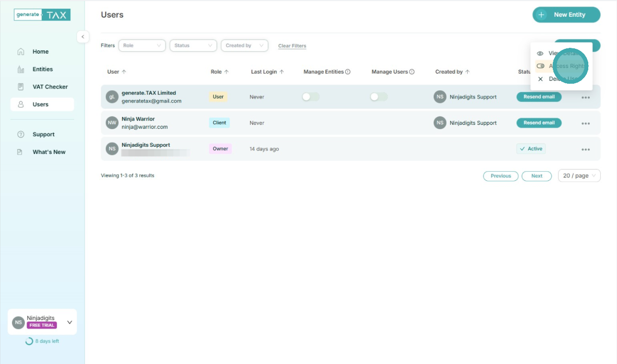Open Home from the sidebar
The image size is (617, 364).
(x=40, y=52)
